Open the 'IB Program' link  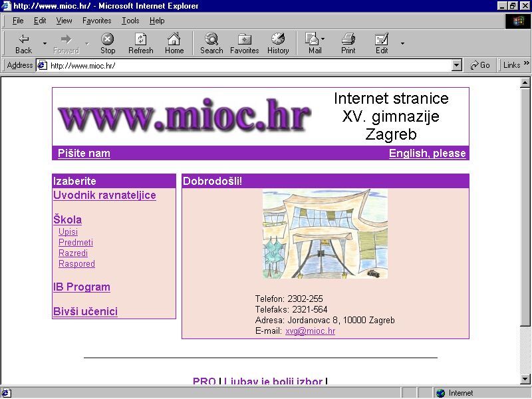81,287
